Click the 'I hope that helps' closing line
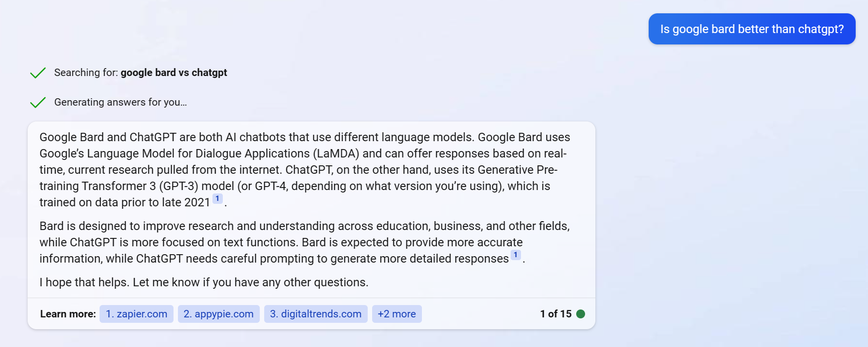The height and width of the screenshot is (347, 868). click(x=204, y=282)
